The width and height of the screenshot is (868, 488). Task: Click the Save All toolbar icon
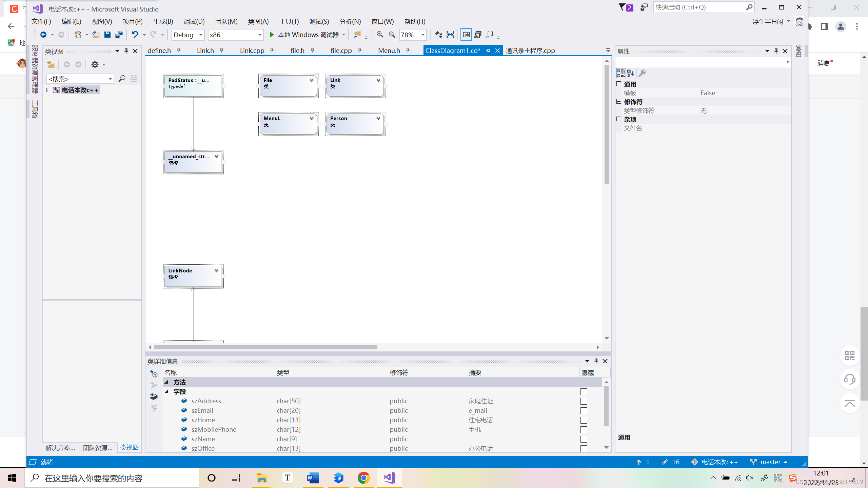click(119, 35)
